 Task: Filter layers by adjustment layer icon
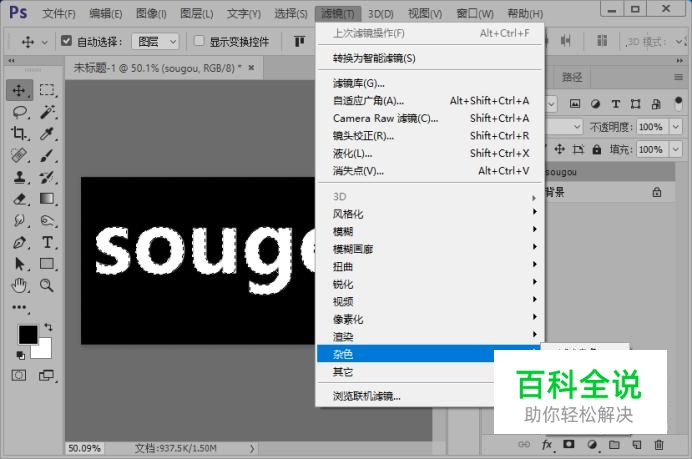(x=595, y=104)
